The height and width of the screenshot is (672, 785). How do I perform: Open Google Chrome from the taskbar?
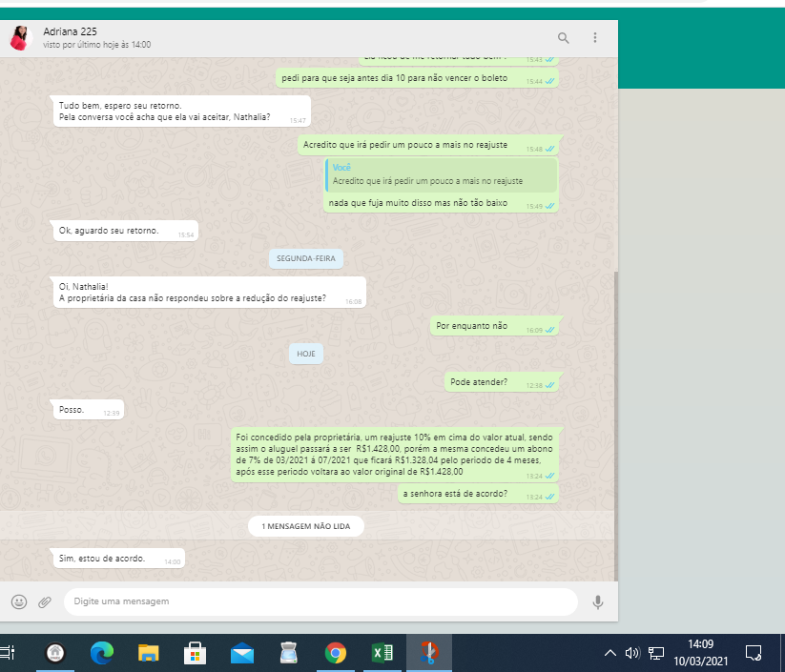click(336, 653)
